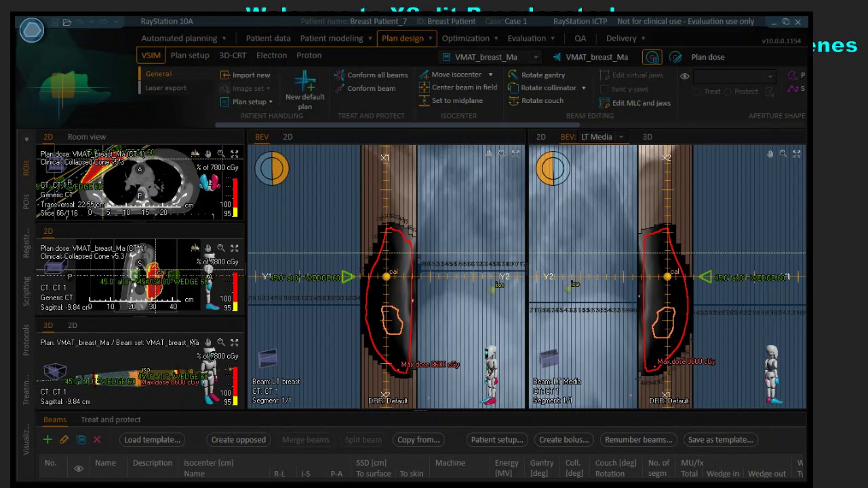Image resolution: width=868 pixels, height=488 pixels.
Task: Click the red delete beam X icon
Action: pos(97,440)
